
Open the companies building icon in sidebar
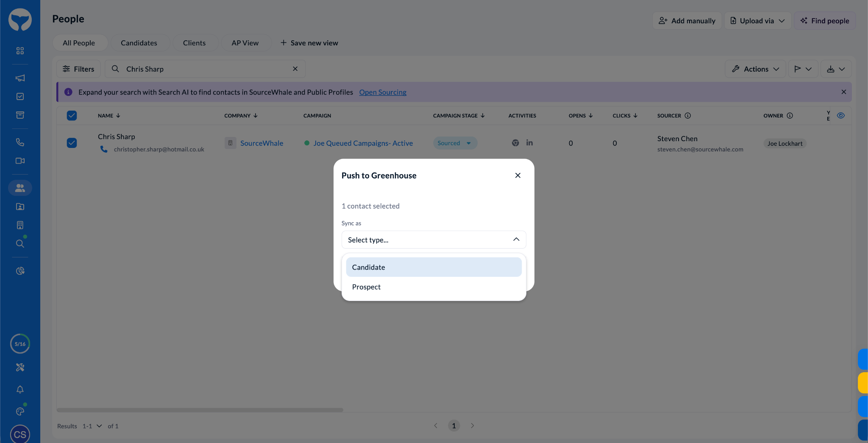20,225
